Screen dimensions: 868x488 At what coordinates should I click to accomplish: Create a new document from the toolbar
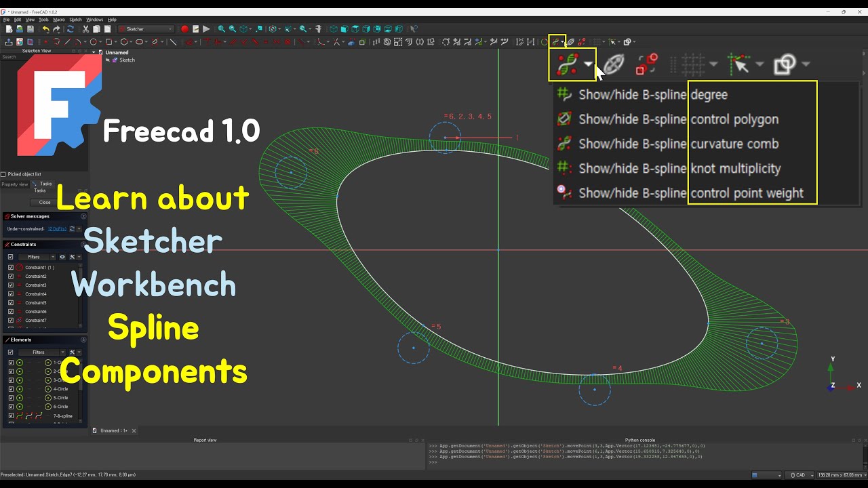click(9, 29)
